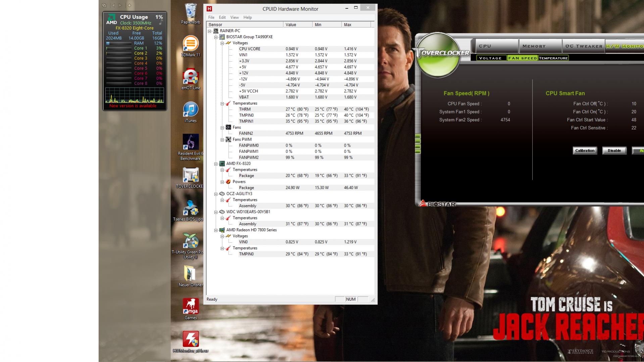
Task: Click the Disable button in TOverclocker
Action: coord(614,151)
